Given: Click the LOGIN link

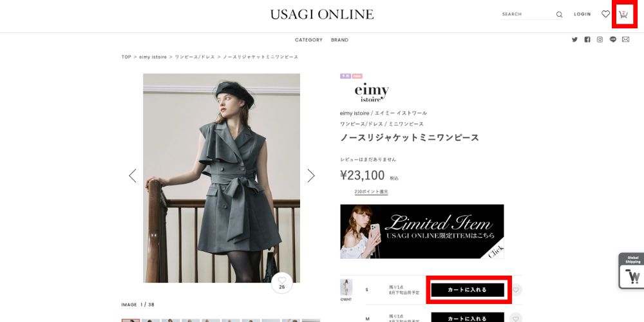Looking at the screenshot, I should click(582, 14).
